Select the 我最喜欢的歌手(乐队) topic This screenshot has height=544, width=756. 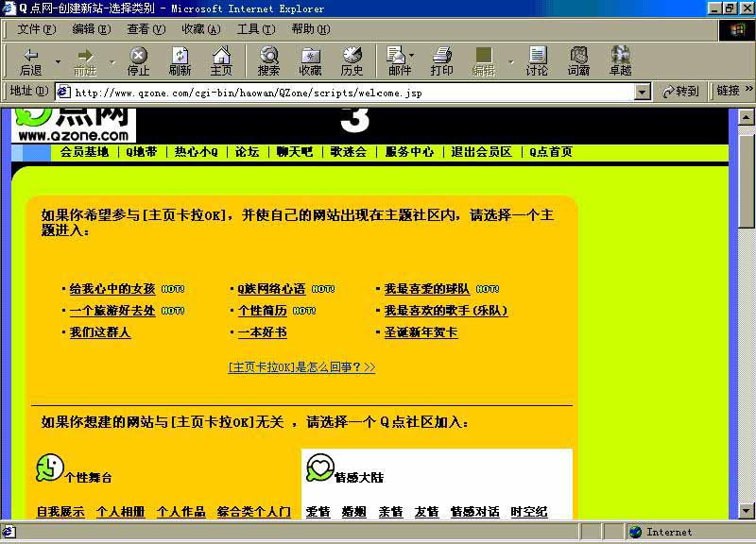(x=446, y=311)
